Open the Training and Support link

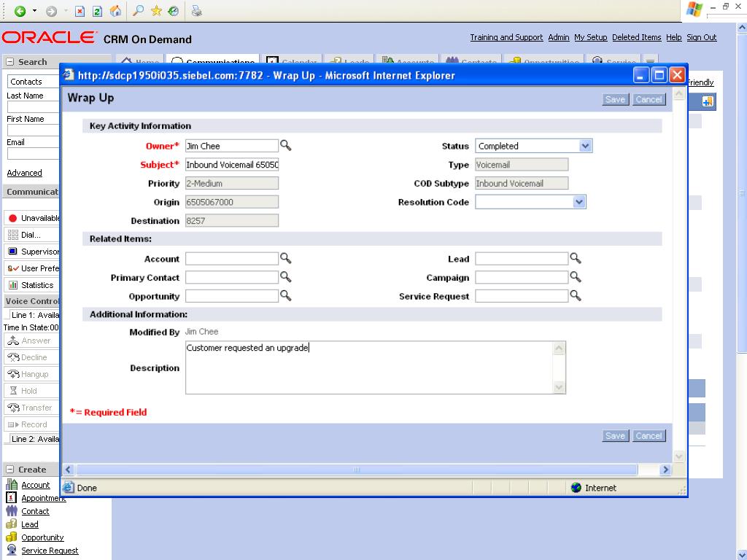(x=506, y=37)
